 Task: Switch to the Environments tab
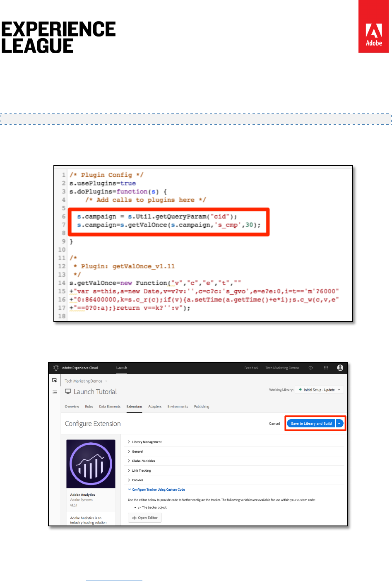(x=178, y=407)
